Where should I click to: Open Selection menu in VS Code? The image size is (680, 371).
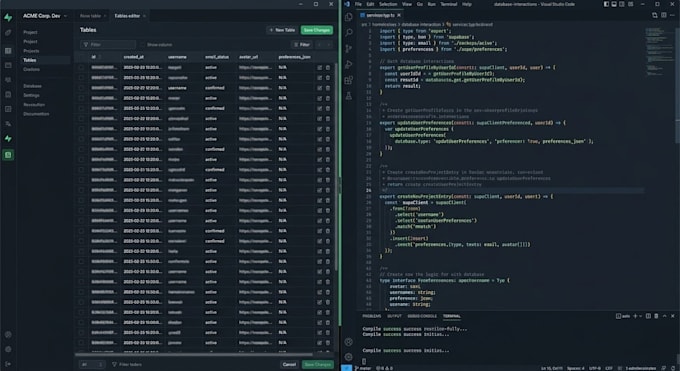[388, 4]
